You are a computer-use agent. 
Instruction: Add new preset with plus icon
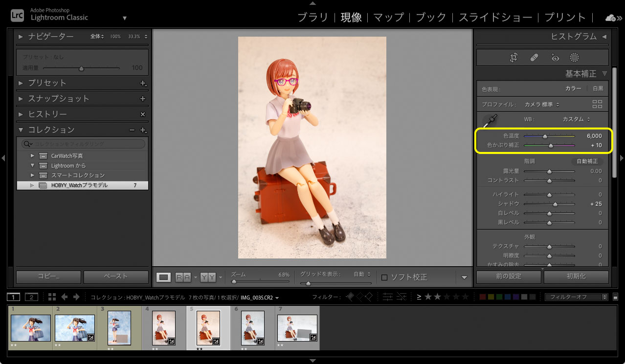[143, 84]
